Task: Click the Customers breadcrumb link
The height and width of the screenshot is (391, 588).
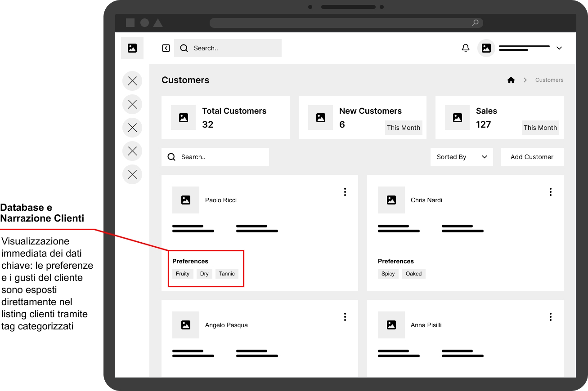Action: [549, 80]
